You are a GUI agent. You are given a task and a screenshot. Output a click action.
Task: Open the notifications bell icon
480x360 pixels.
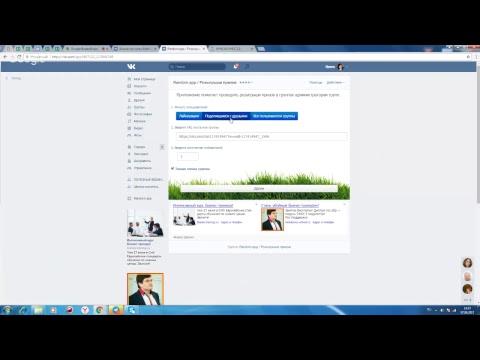236,67
